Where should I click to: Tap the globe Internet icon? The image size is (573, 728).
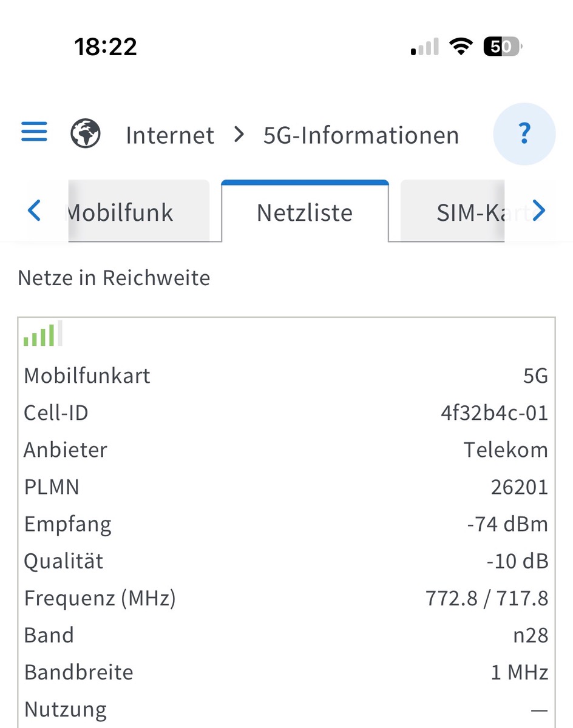pyautogui.click(x=86, y=133)
